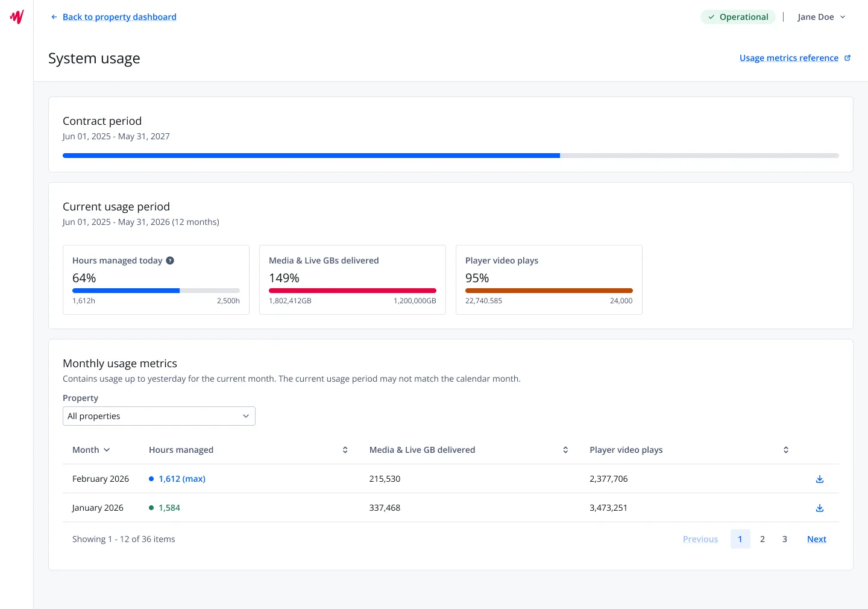Click the Operational status badge
This screenshot has height=609, width=868.
point(738,17)
